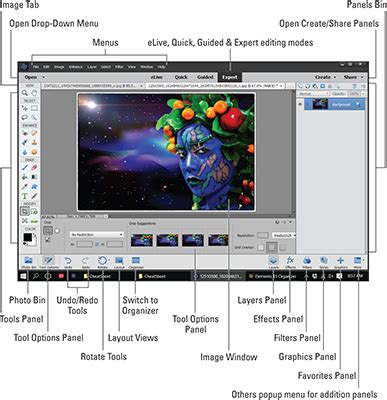Switch to eLive mode tab

[x=156, y=77]
